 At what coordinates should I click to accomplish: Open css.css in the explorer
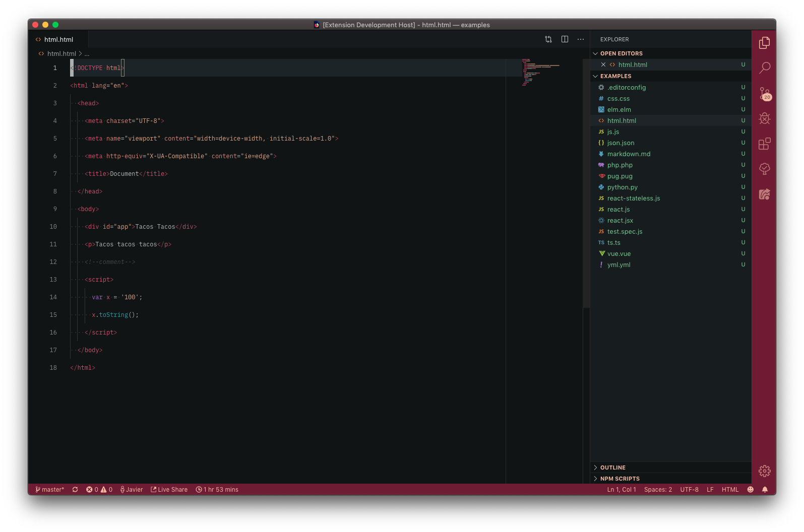670,98
